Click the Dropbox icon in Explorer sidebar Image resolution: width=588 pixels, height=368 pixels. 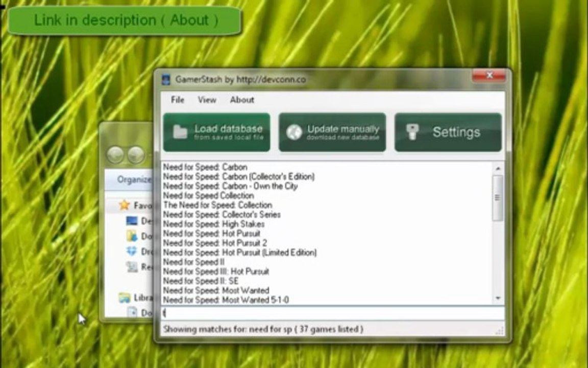tap(132, 251)
